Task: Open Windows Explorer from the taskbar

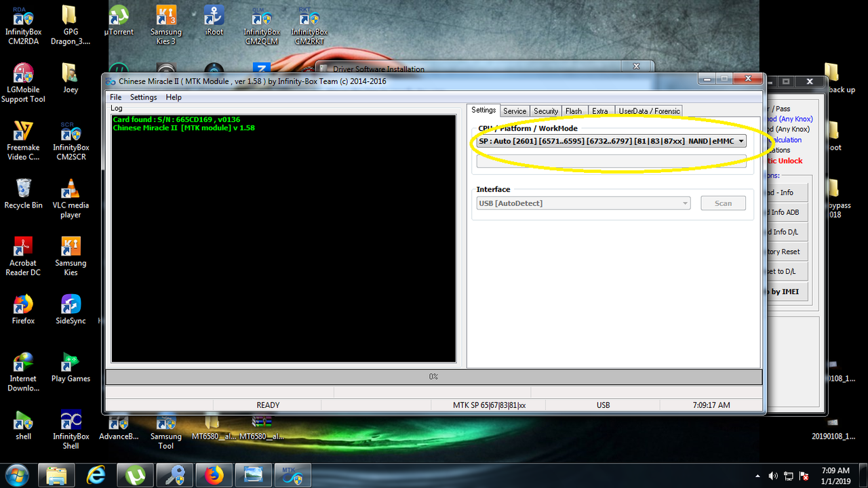Action: [56, 475]
